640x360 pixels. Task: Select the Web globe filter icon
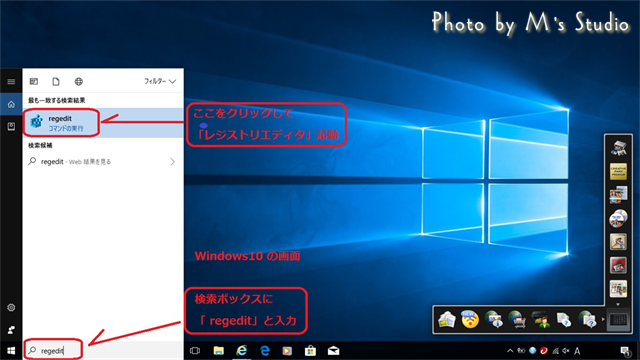pos(78,81)
